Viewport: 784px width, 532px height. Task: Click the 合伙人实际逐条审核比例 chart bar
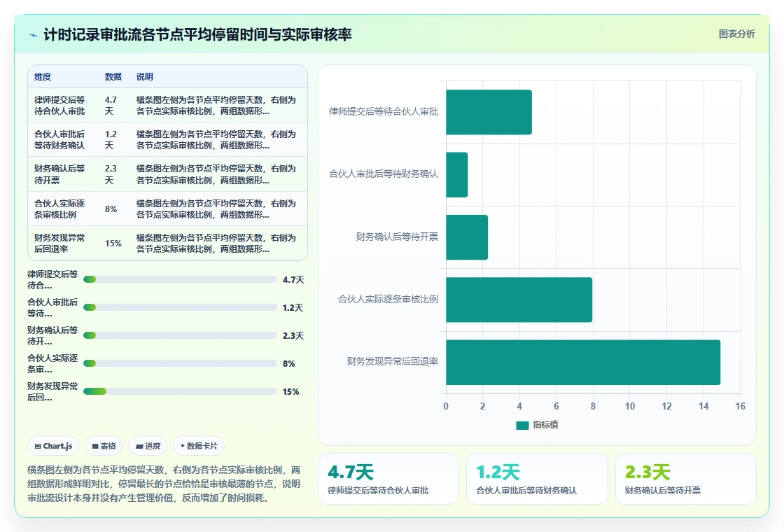click(519, 300)
